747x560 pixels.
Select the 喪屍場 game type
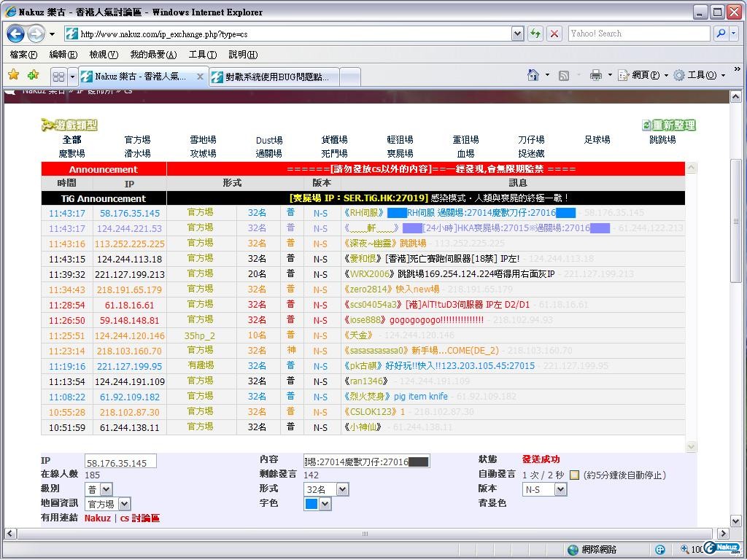pyautogui.click(x=400, y=153)
